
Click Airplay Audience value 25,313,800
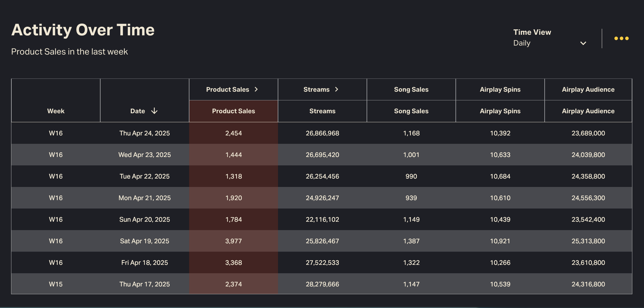[588, 241]
